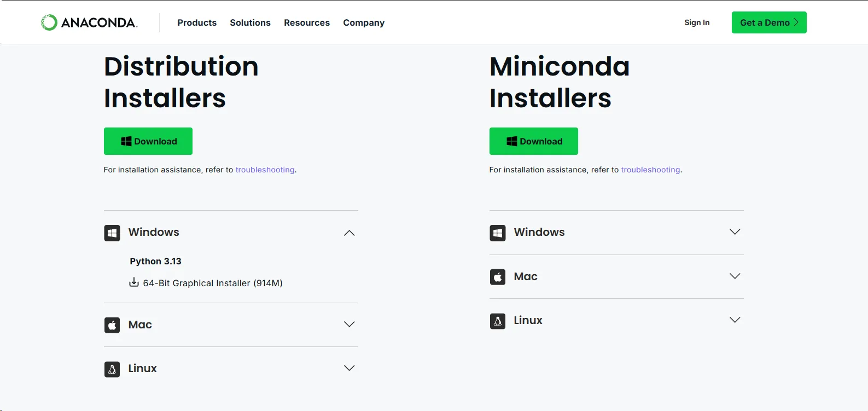868x411 pixels.
Task: Click the Apple icon in Distribution list
Action: (x=112, y=325)
